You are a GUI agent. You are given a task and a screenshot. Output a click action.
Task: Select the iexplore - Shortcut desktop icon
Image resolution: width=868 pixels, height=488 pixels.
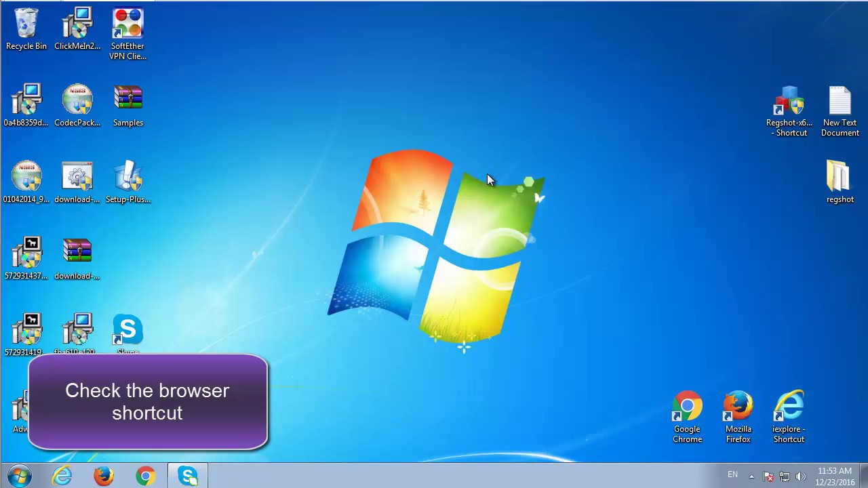[789, 417]
